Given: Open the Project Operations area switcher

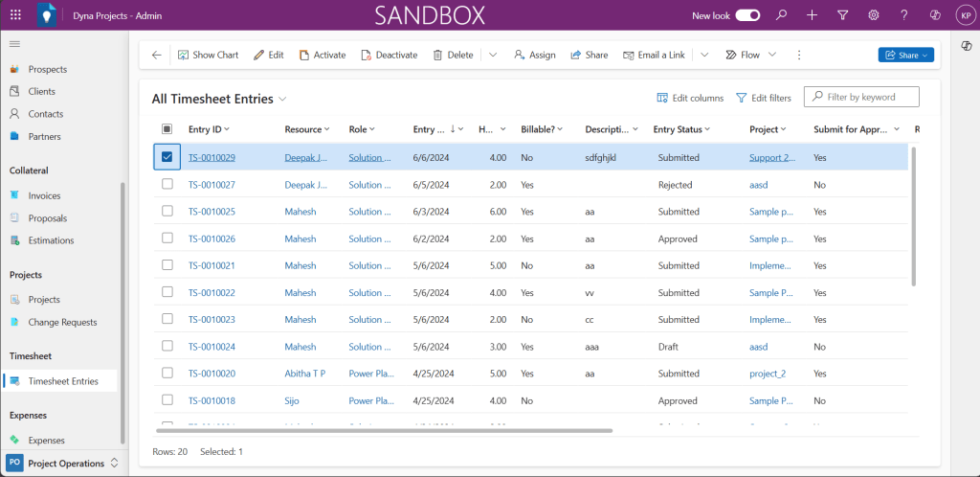Looking at the screenshot, I should [61, 463].
